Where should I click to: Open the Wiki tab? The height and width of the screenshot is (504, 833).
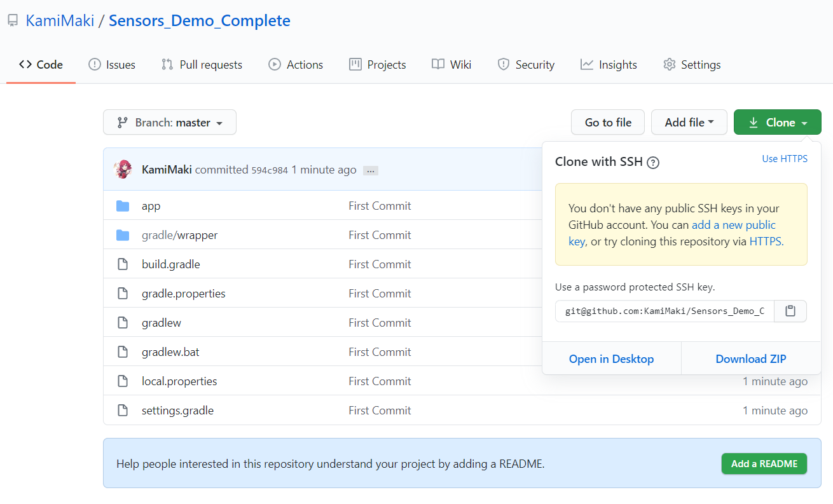[x=451, y=64]
